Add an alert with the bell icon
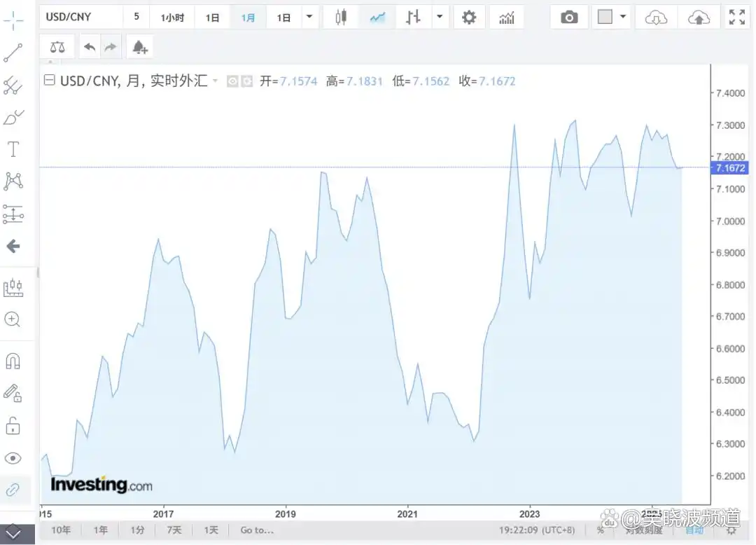This screenshot has height=545, width=756. pos(139,48)
